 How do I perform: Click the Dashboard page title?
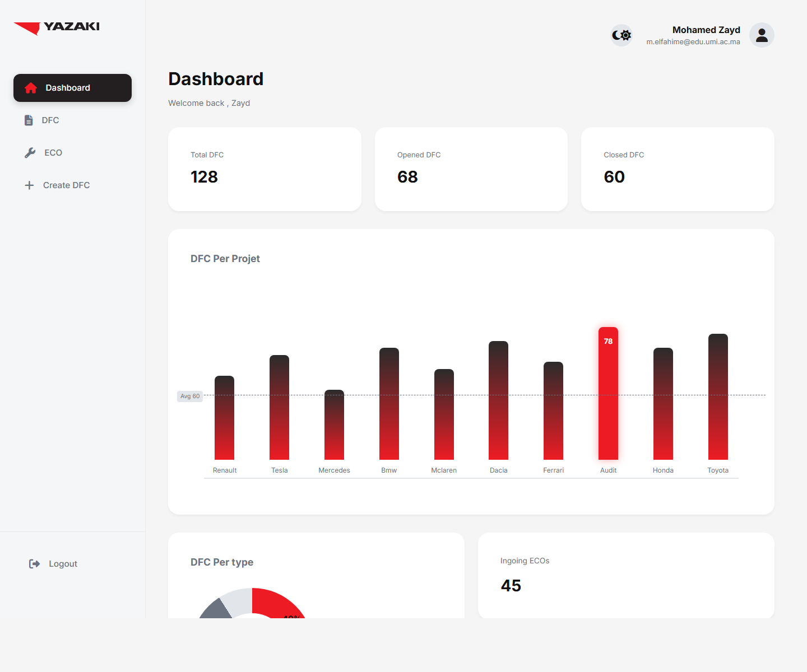[x=216, y=79]
